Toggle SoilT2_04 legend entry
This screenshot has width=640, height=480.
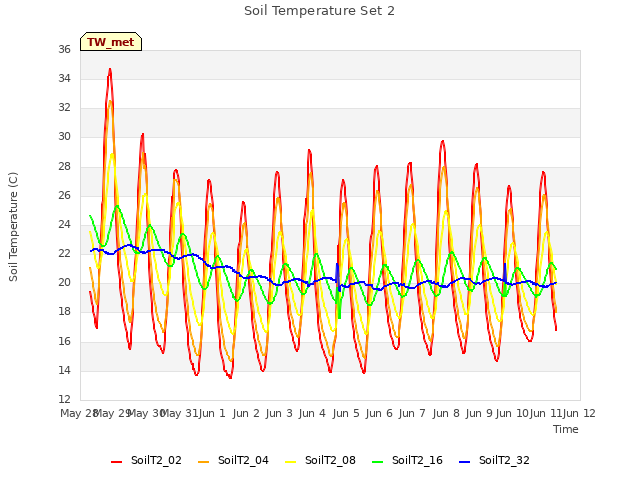(x=233, y=460)
